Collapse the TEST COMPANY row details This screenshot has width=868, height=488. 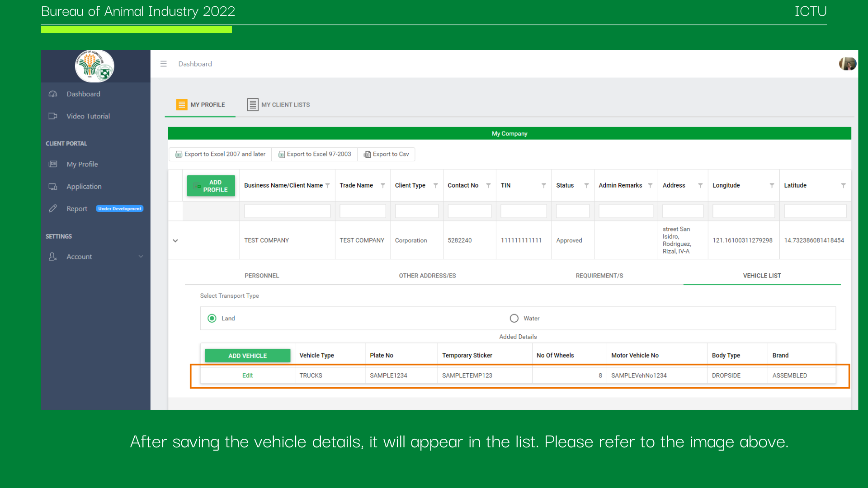175,240
